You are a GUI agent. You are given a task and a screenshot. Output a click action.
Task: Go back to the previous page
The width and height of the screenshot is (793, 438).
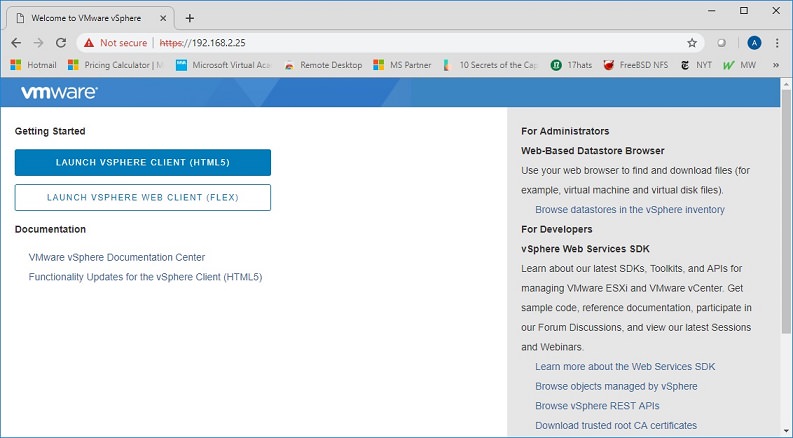coord(16,43)
